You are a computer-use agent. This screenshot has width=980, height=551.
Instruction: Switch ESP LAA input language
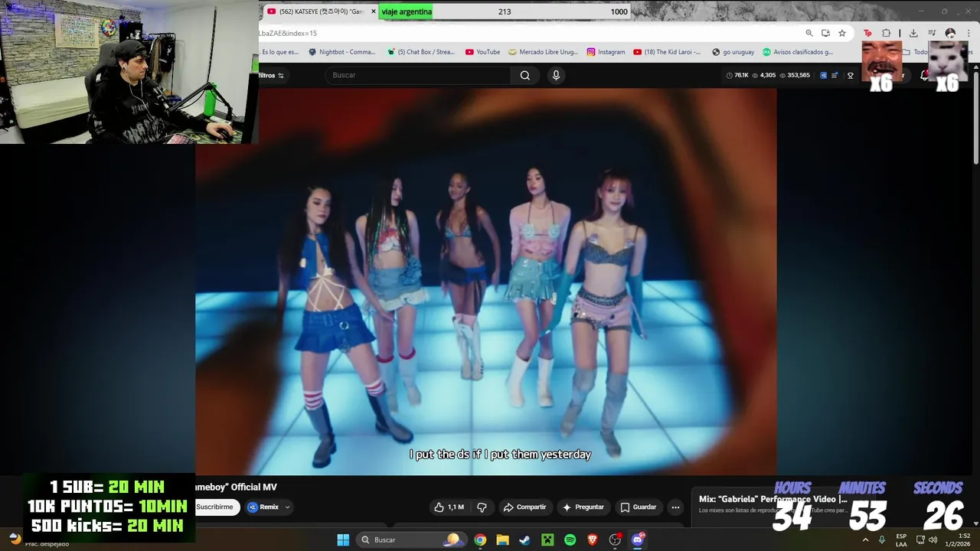(x=901, y=540)
